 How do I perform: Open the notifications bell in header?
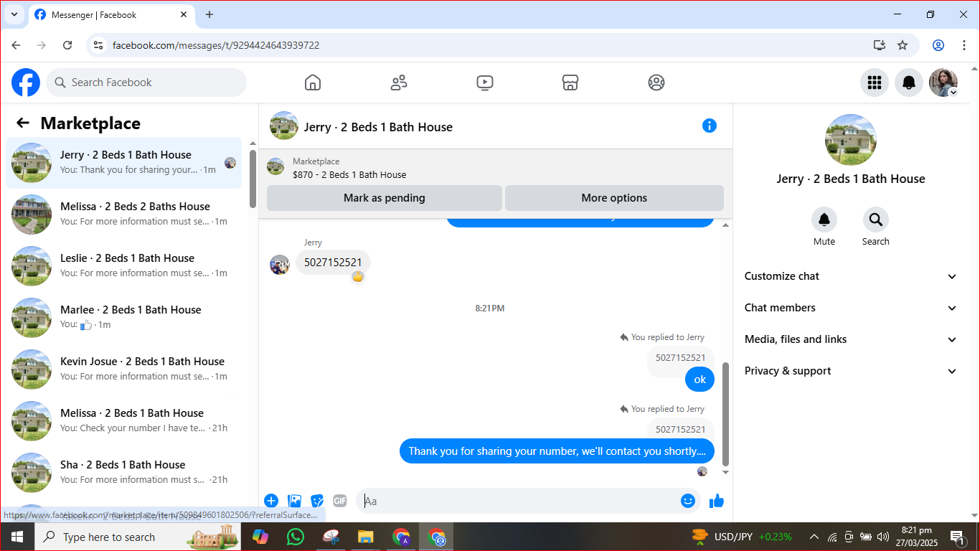pyautogui.click(x=909, y=83)
